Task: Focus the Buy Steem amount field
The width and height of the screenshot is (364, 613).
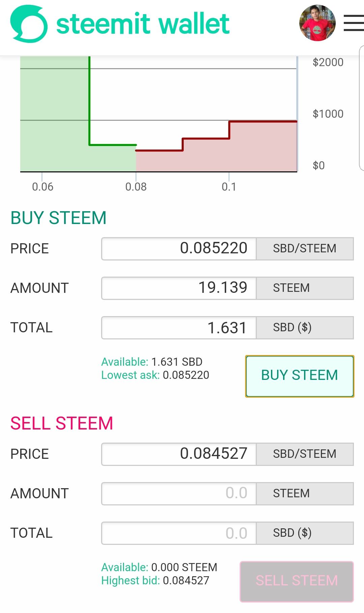Action: point(179,288)
